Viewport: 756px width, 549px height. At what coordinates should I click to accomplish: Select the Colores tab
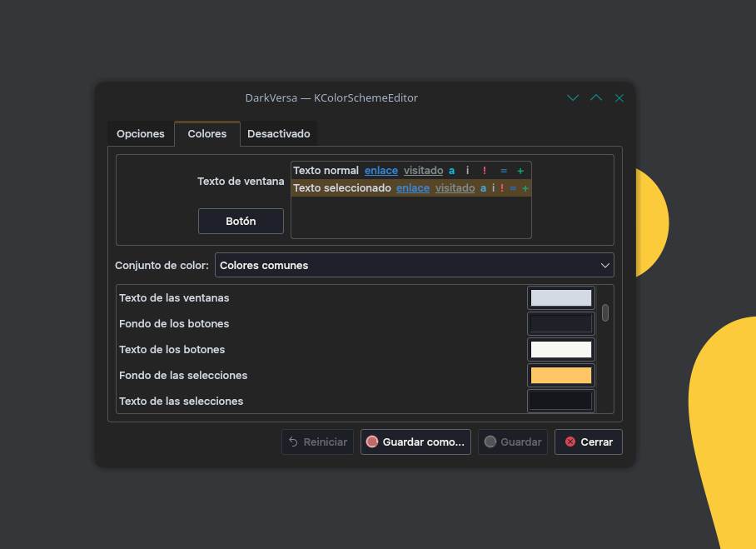pyautogui.click(x=206, y=133)
